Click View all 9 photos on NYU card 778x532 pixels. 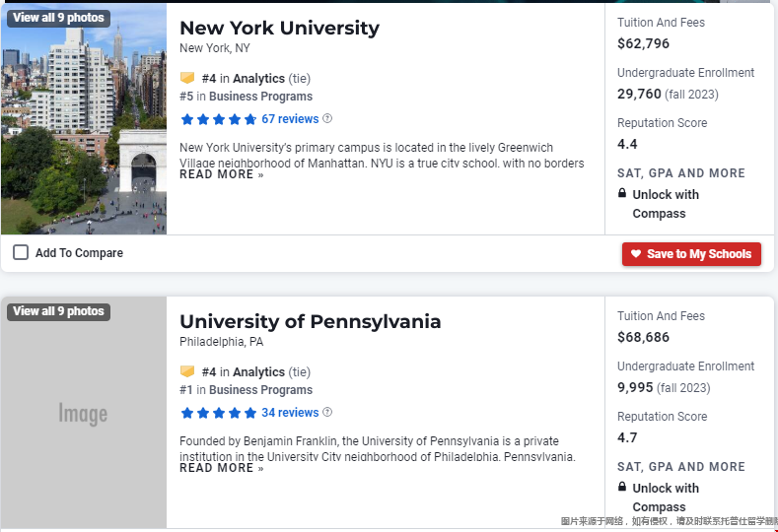coord(58,18)
